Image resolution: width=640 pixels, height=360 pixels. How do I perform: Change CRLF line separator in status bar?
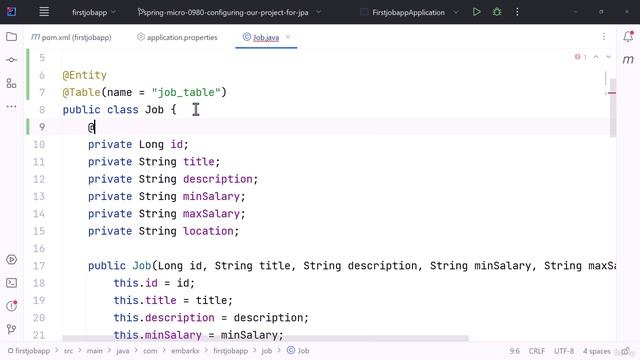tap(536, 351)
